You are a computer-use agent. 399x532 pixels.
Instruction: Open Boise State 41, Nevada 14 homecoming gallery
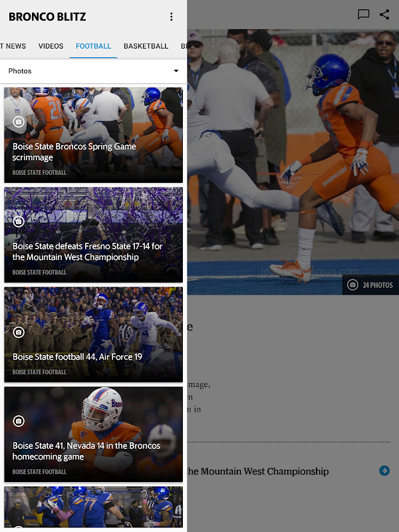93,434
